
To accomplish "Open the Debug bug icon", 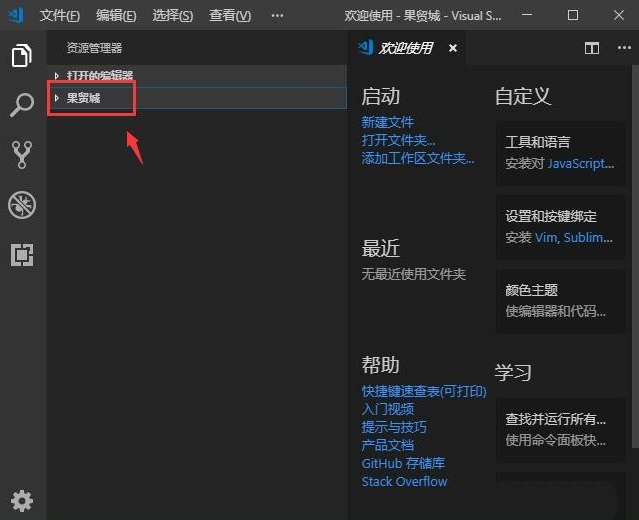I will (x=22, y=205).
